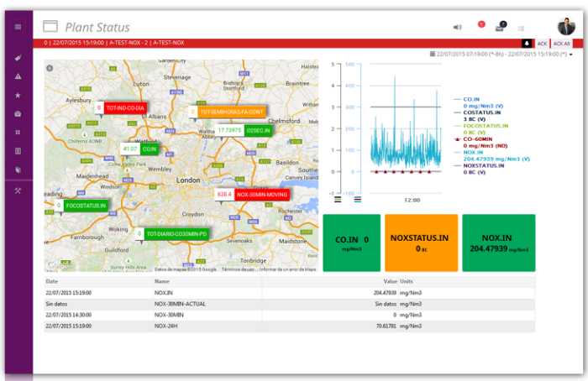Click the warning triangle sidebar icon
The image size is (588, 381).
[18, 76]
